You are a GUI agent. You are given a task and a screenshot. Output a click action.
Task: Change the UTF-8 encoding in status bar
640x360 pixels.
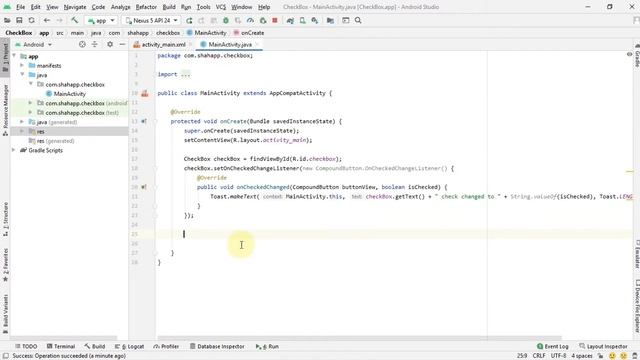click(x=558, y=356)
